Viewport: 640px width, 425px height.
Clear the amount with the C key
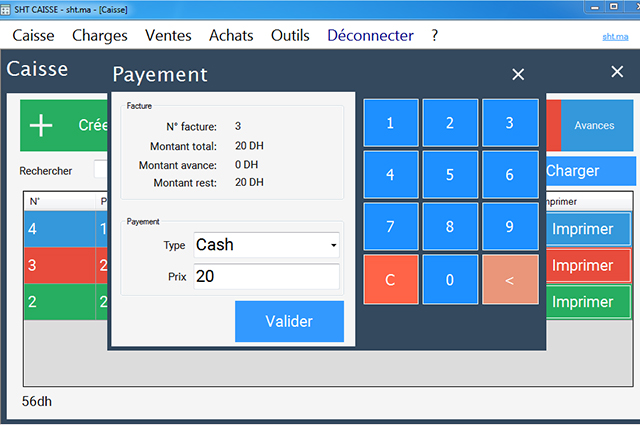click(391, 280)
